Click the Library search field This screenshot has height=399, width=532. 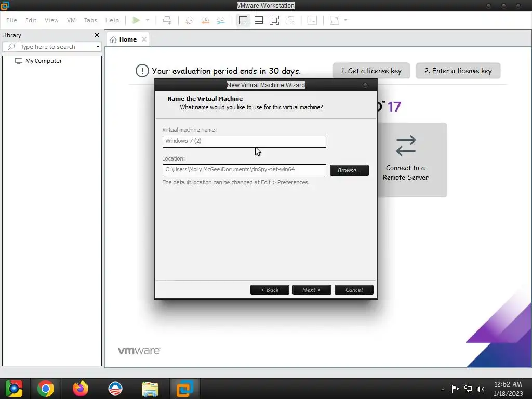(x=51, y=47)
